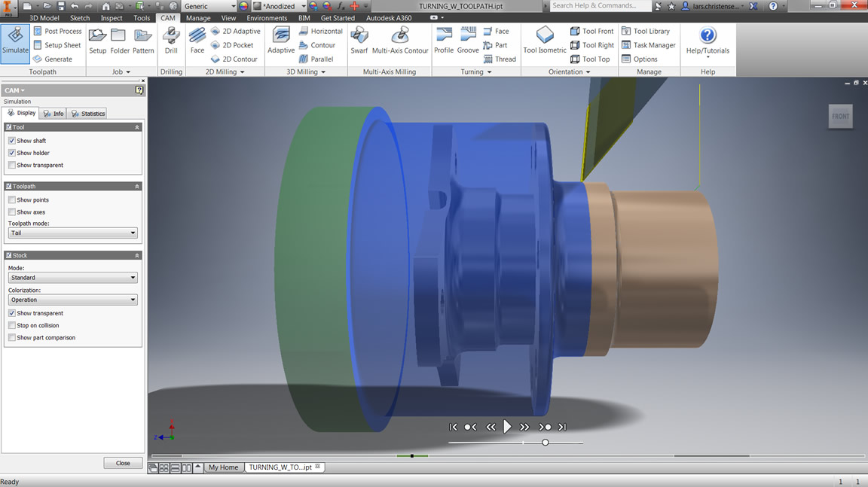
Task: Enable the Show points checkbox
Action: click(12, 200)
